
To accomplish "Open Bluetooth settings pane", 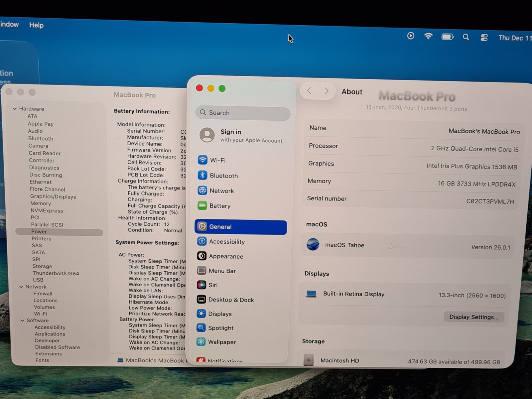I will [223, 176].
